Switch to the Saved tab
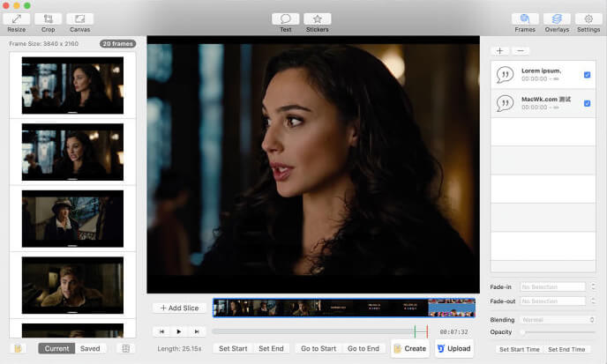607x364 pixels. tap(90, 349)
